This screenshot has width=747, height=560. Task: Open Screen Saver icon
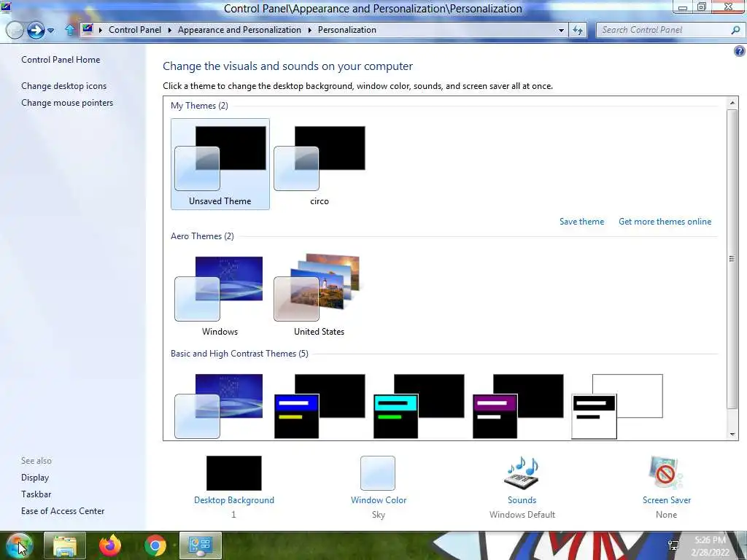[666, 472]
